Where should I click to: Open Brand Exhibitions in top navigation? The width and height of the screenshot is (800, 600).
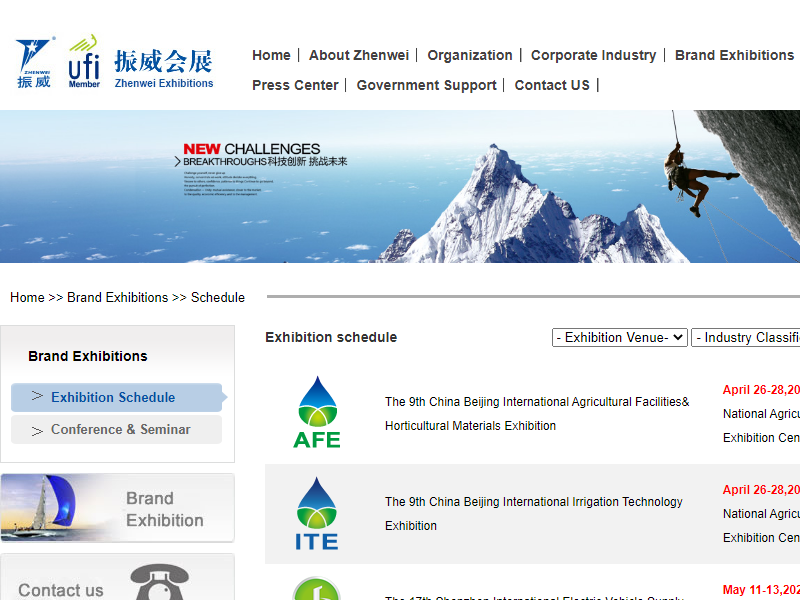tap(734, 55)
